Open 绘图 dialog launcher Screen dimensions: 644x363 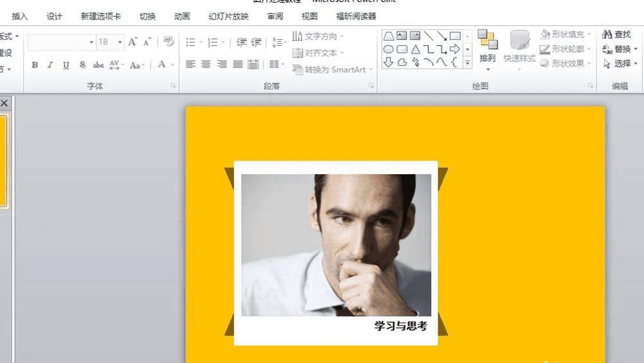tap(590, 86)
